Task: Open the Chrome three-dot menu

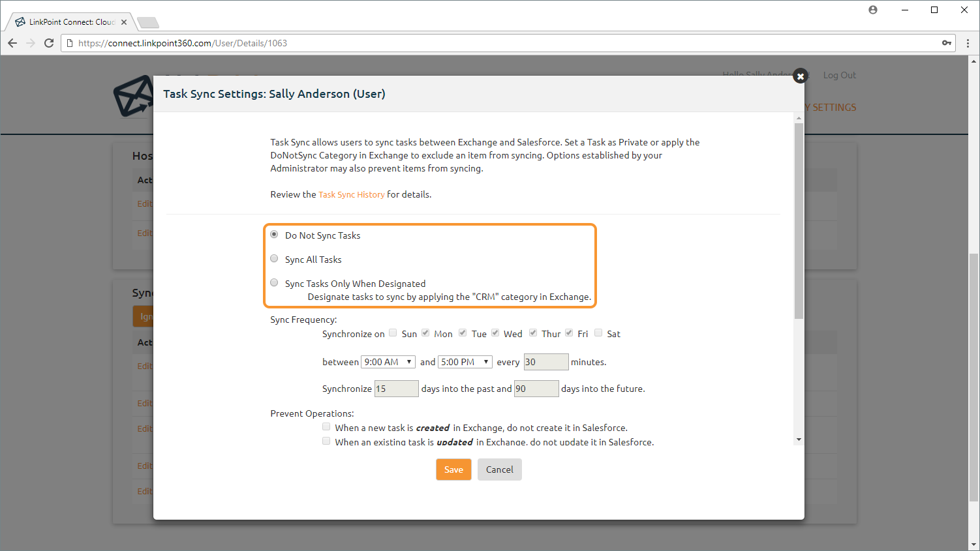Action: (968, 43)
